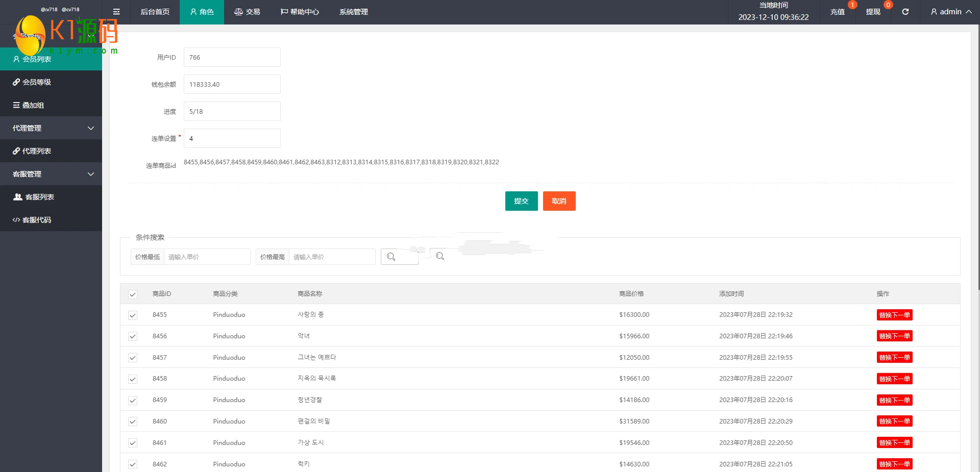Open 会员等级 sidebar item
Screen dimensions: 980x472
[51, 82]
